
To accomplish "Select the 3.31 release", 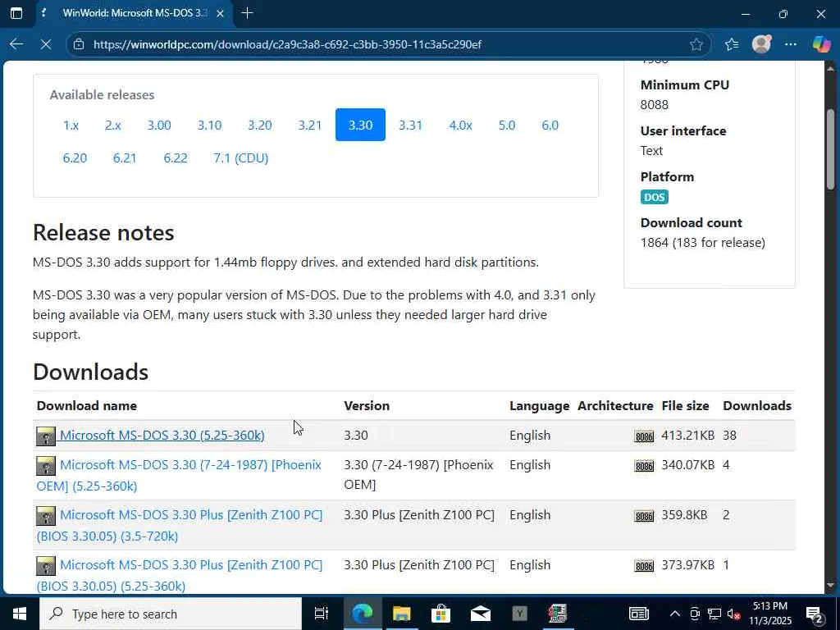I will [410, 126].
